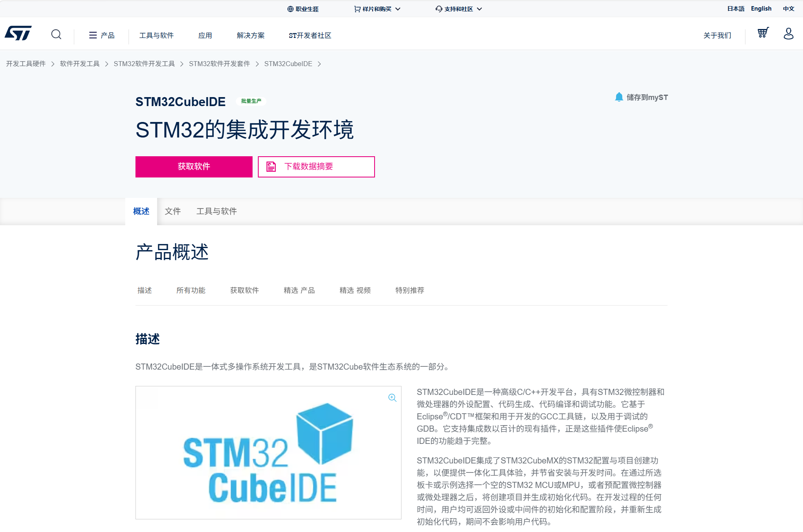Click the cart icon beside 样片和购买

[357, 9]
